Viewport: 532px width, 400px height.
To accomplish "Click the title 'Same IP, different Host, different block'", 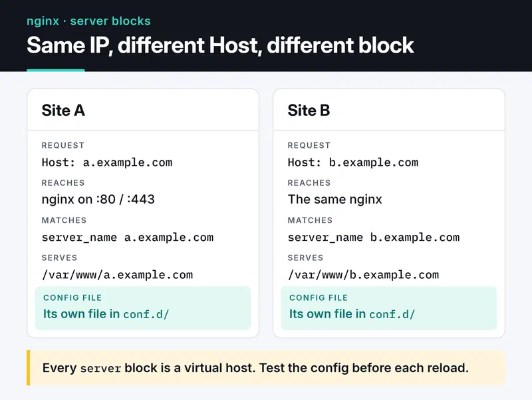I will 220,45.
